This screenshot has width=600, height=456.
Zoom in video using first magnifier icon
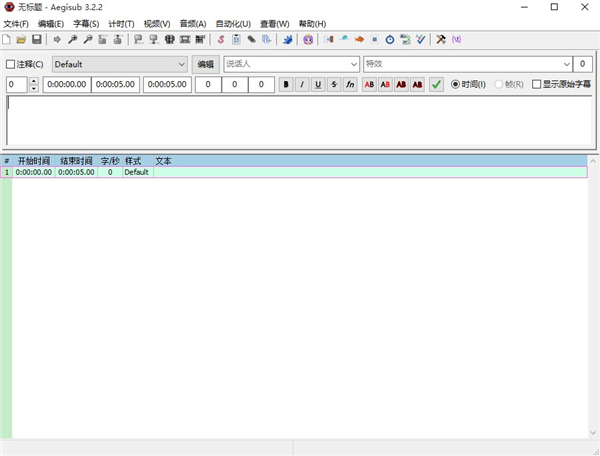72,39
